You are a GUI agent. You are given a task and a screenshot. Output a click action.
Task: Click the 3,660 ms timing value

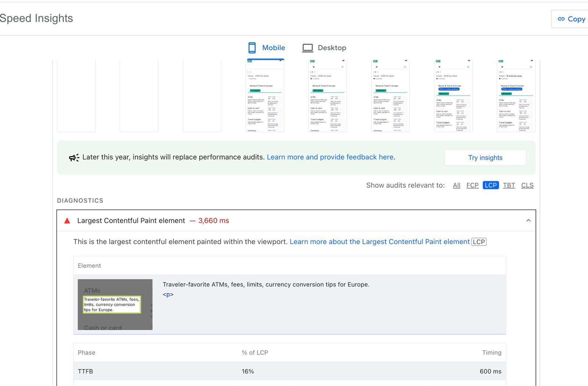[214, 221]
